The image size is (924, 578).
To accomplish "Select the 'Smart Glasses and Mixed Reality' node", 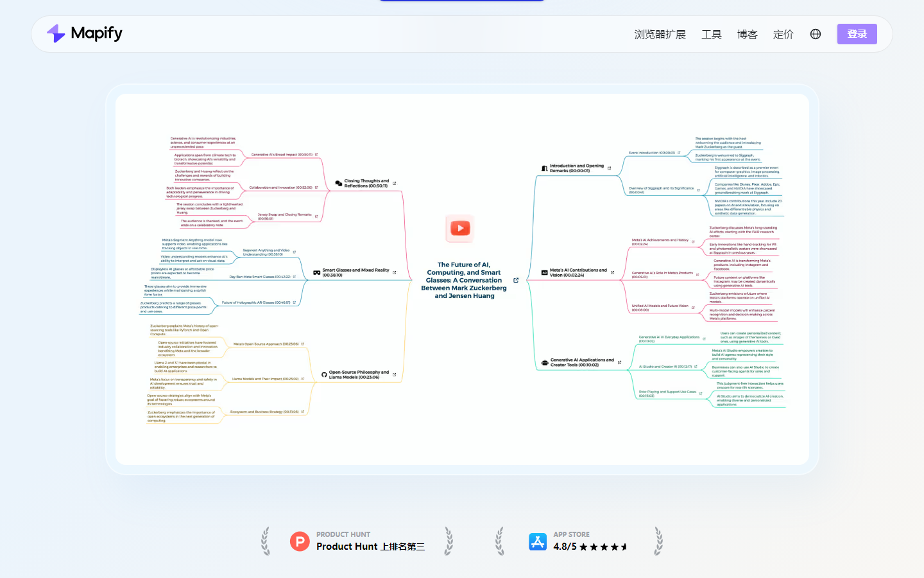I will pos(355,272).
